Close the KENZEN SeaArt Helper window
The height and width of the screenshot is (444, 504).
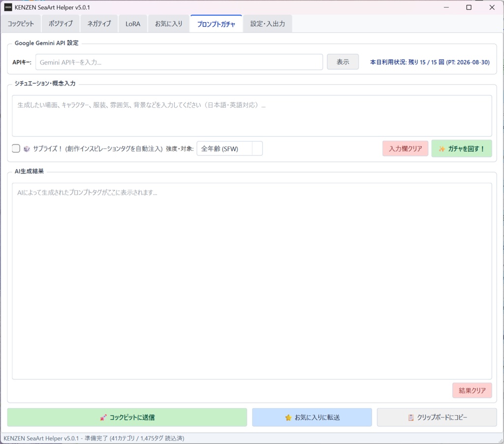tap(492, 7)
